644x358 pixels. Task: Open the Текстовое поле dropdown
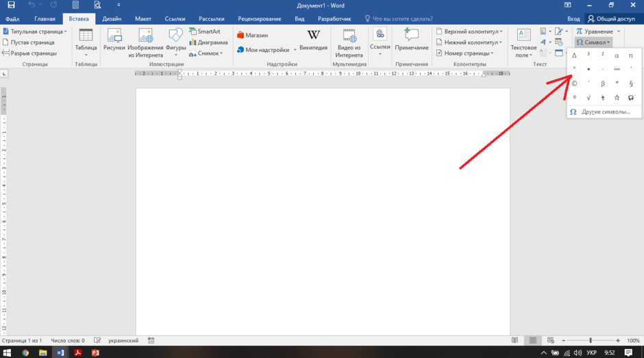tap(523, 42)
